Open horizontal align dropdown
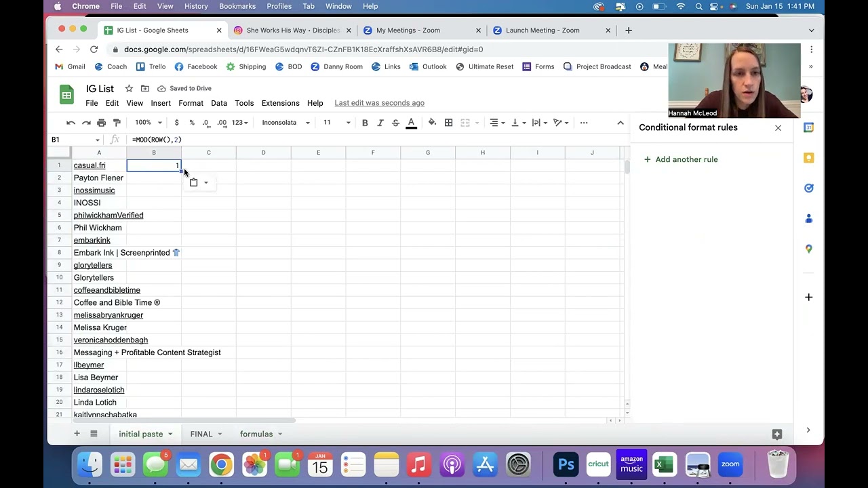 [x=497, y=123]
